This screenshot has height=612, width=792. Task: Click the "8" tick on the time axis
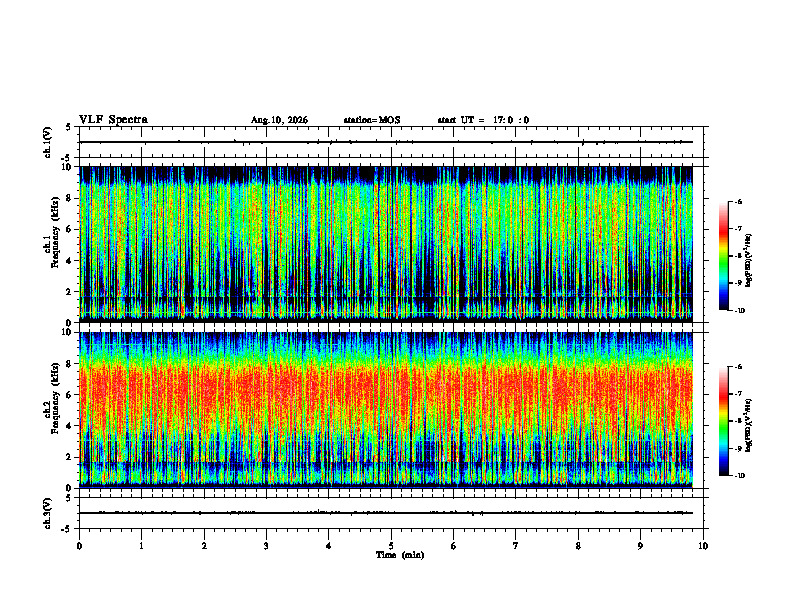(x=578, y=546)
